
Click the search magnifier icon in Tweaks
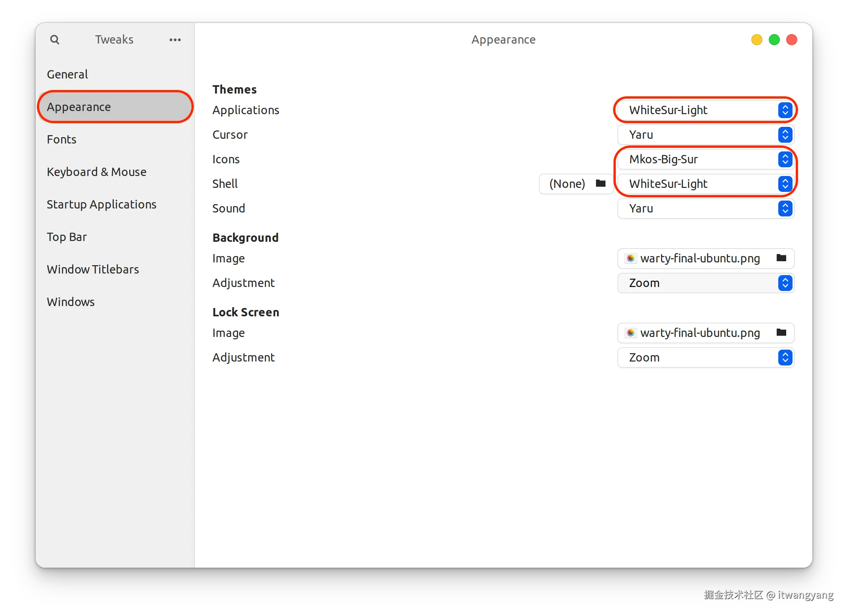point(55,40)
